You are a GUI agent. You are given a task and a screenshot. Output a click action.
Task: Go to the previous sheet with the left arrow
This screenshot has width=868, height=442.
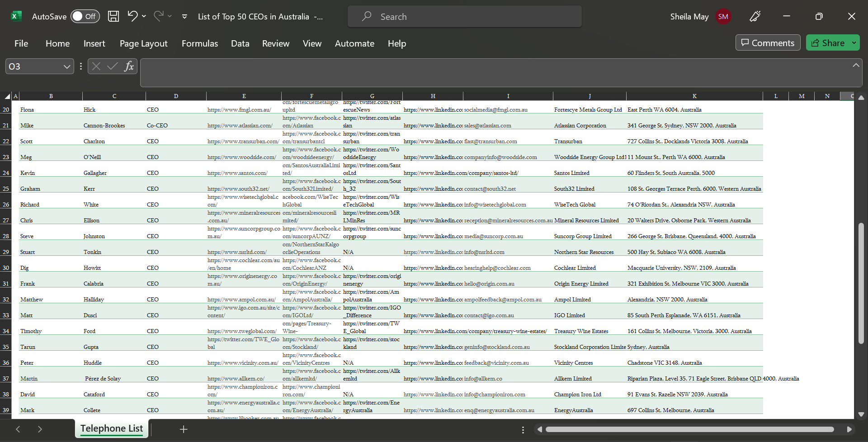click(18, 429)
